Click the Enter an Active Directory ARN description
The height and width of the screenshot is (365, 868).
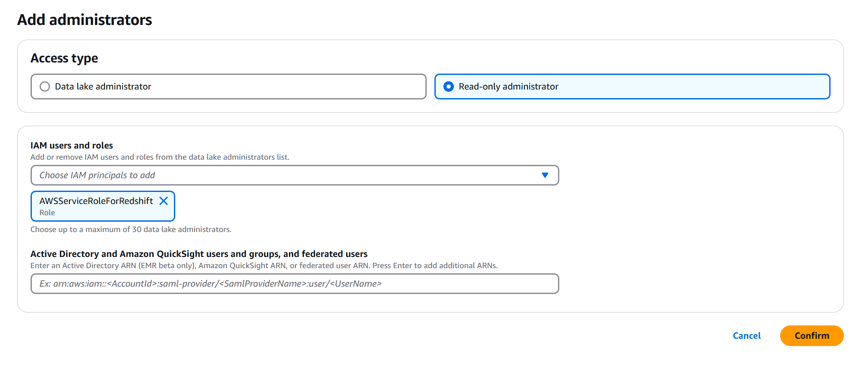tap(264, 266)
